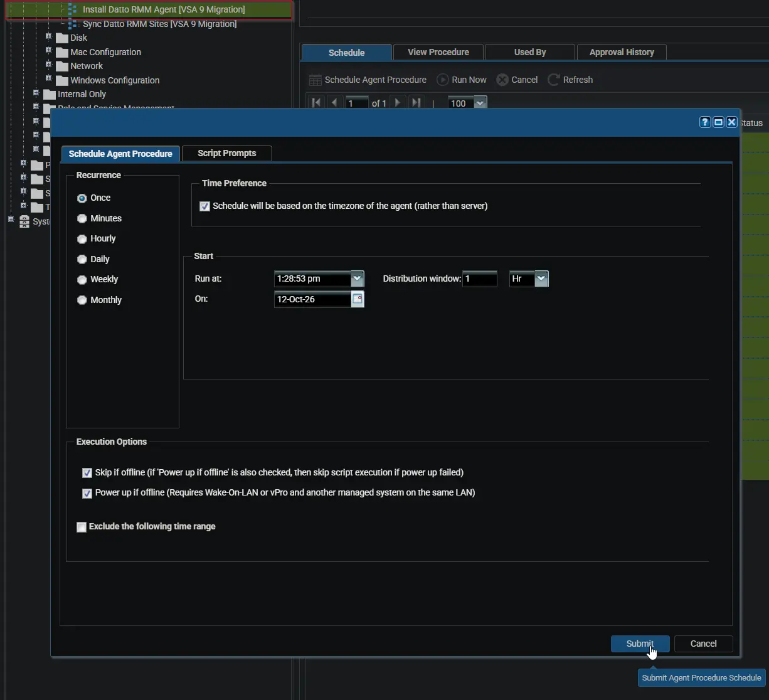Select the Minutes recurrence option

82,218
